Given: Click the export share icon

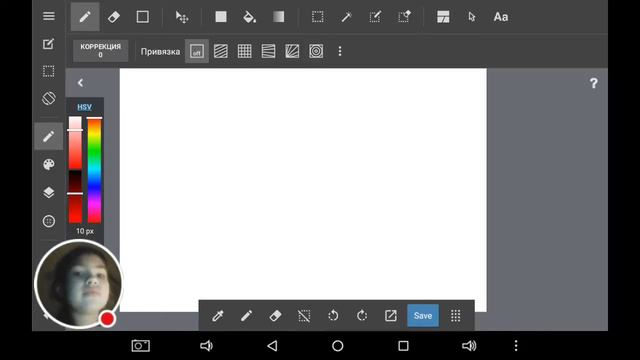Looking at the screenshot, I should (x=391, y=316).
